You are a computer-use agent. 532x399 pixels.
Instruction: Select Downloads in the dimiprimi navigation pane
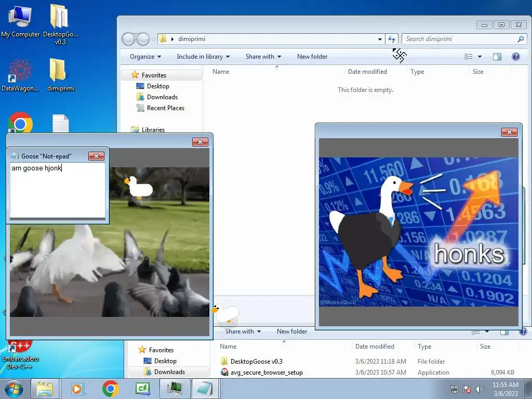[x=162, y=97]
